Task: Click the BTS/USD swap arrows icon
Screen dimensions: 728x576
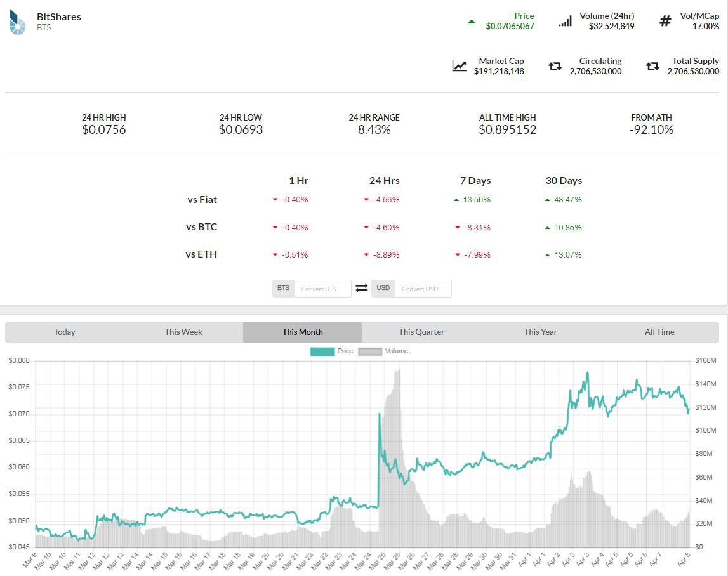Action: 362,288
